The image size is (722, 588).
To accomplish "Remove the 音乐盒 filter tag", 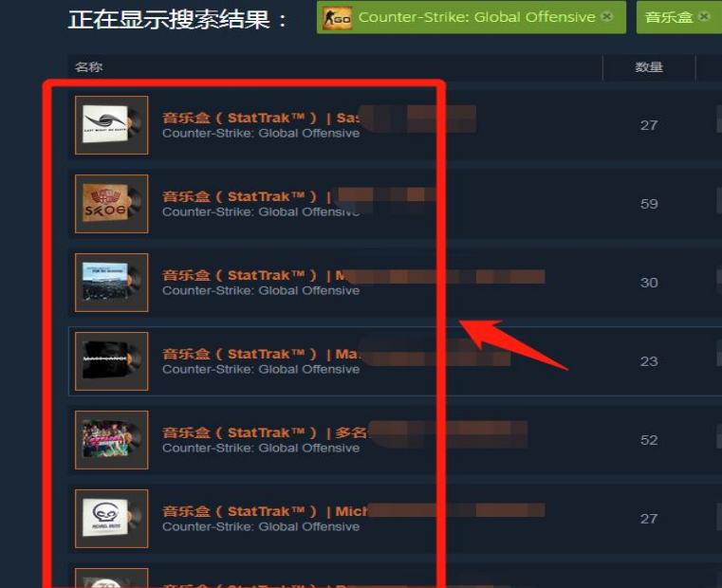I will (x=704, y=16).
